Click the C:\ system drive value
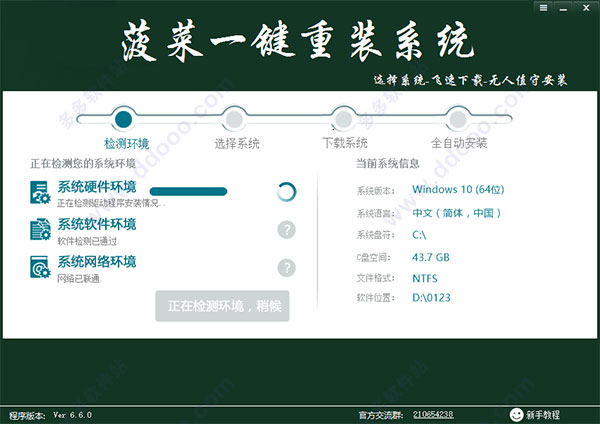 pos(419,235)
